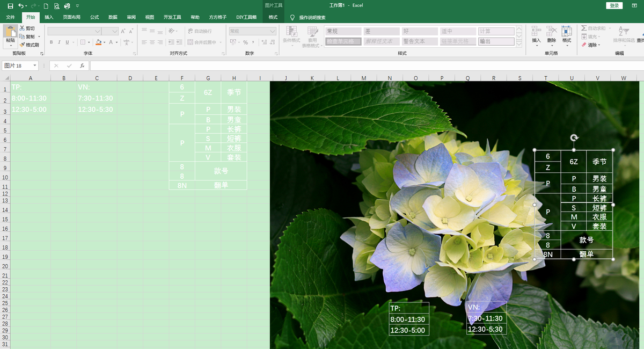Click the Decrease decimal icon
The width and height of the screenshot is (644, 349).
pyautogui.click(x=272, y=42)
